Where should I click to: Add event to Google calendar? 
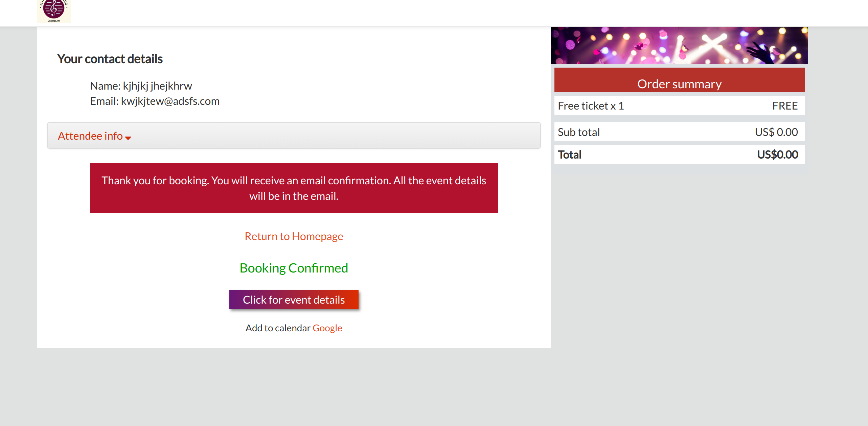click(327, 328)
